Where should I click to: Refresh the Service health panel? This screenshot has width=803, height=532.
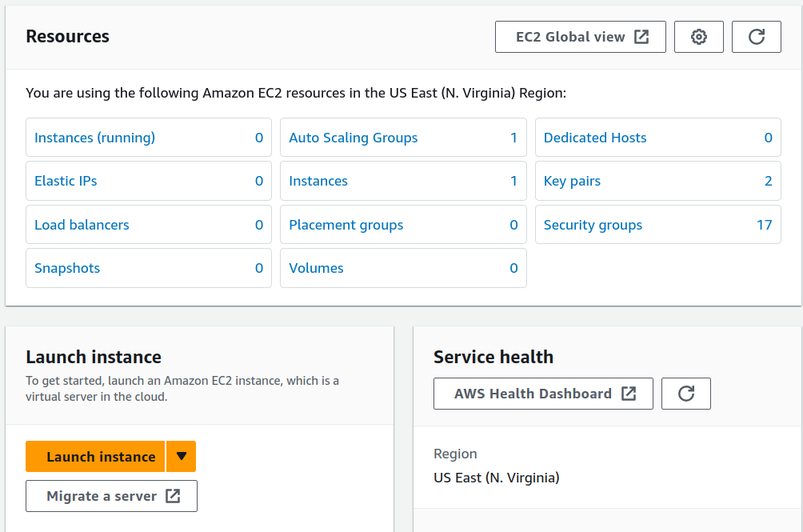tap(685, 393)
